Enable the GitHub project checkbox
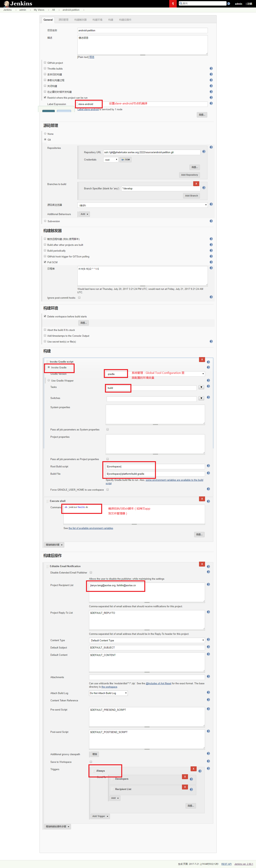 click(45, 63)
